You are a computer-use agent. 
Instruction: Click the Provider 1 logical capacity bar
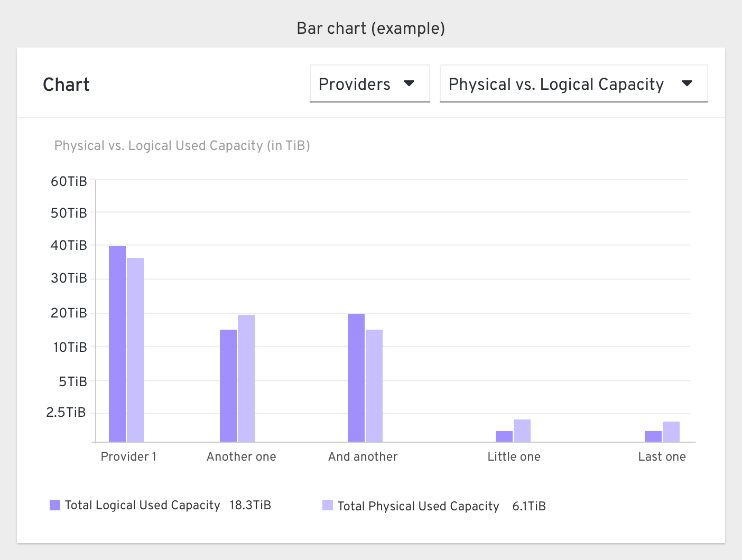coord(117,344)
